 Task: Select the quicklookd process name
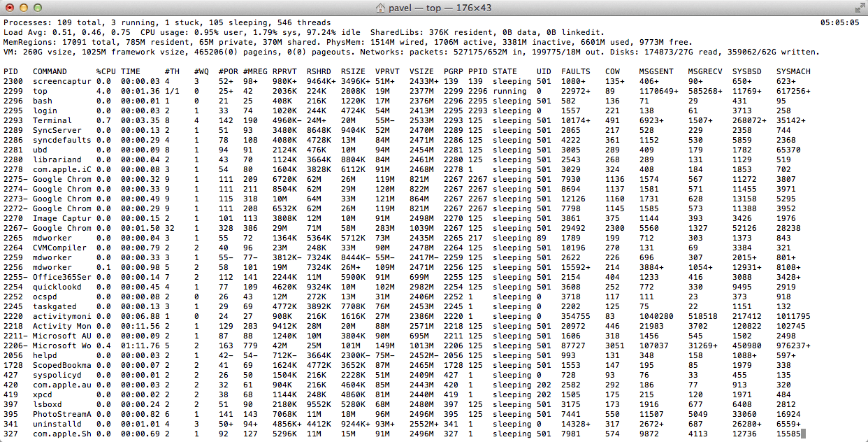click(57, 287)
